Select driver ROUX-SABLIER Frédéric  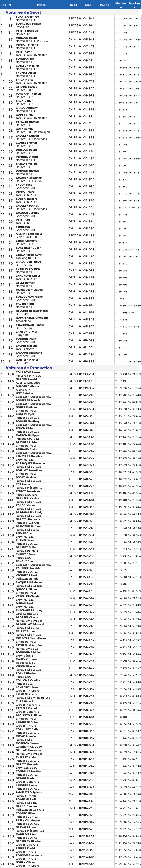pyautogui.click(x=32, y=318)
